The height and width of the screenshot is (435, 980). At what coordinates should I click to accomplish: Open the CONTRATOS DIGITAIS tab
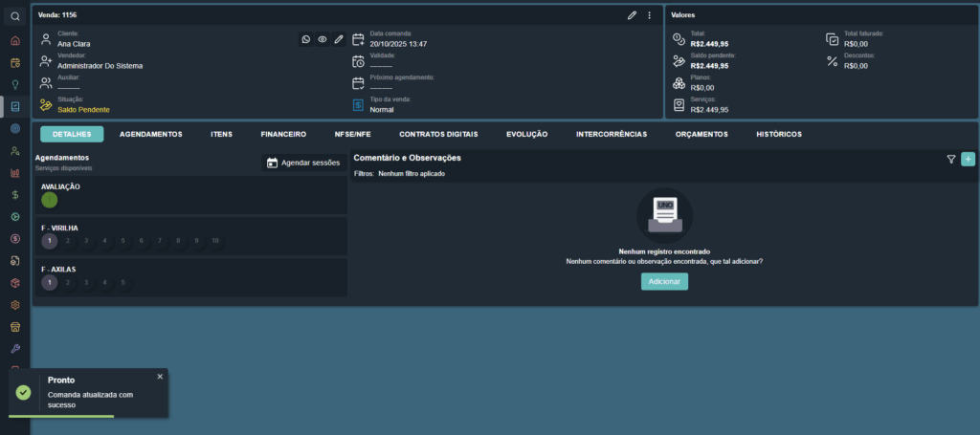(x=438, y=134)
